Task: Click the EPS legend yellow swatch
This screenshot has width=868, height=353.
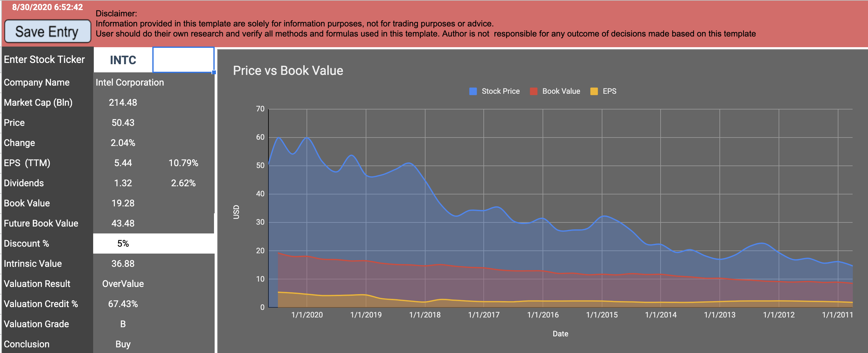Action: tap(594, 91)
